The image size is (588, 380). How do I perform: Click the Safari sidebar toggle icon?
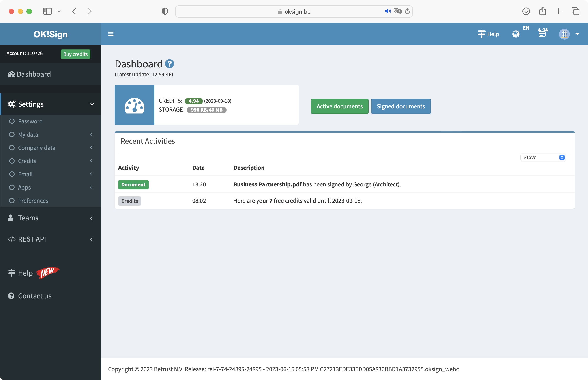[x=47, y=11]
